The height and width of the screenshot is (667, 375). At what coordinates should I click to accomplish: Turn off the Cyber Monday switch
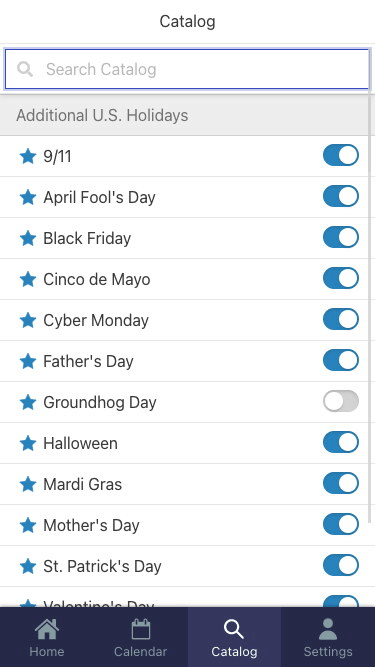341,319
